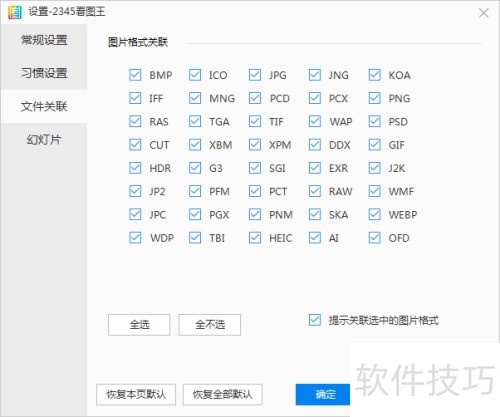Click 恢复全部默认 button
This screenshot has width=500, height=417.
(x=223, y=395)
